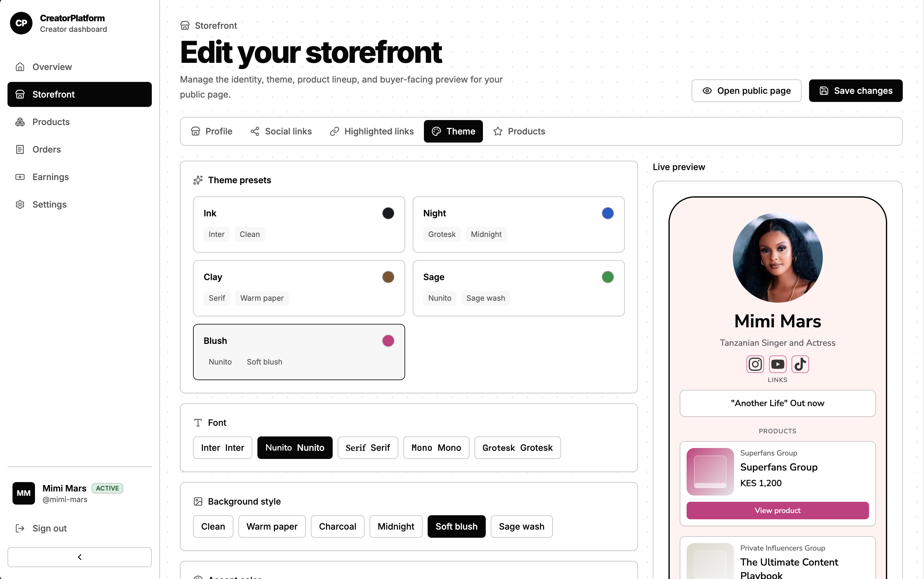Set background style to Sage wash
Viewport: 924px width, 579px height.
coord(521,526)
